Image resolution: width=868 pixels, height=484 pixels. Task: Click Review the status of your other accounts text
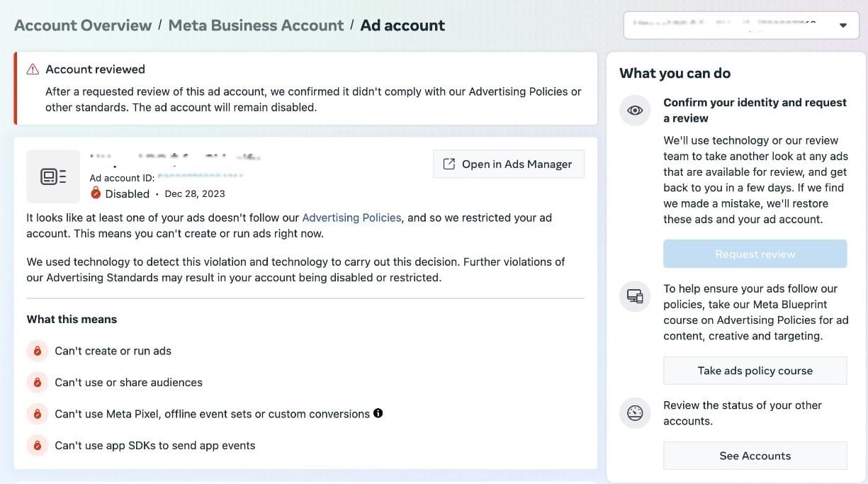[743, 413]
